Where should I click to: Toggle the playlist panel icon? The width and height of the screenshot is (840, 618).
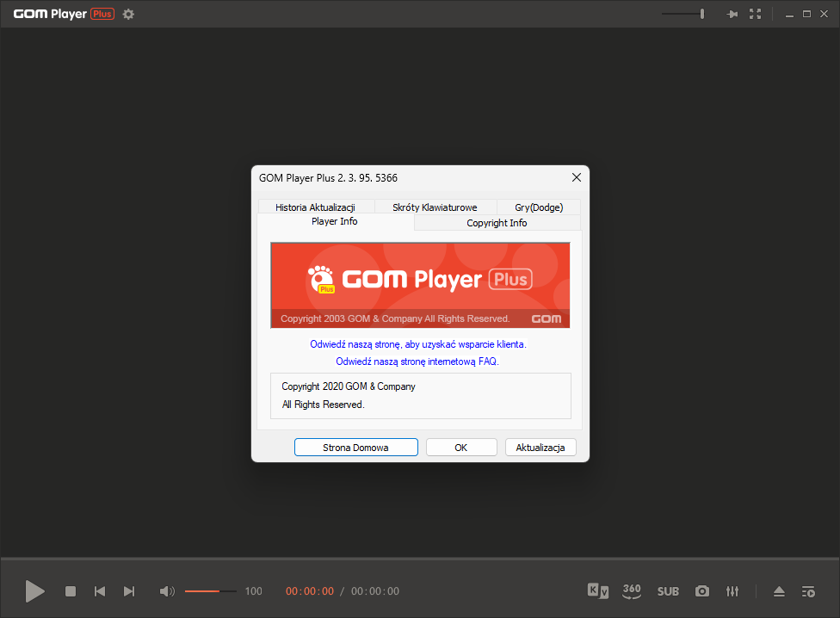[x=808, y=591]
